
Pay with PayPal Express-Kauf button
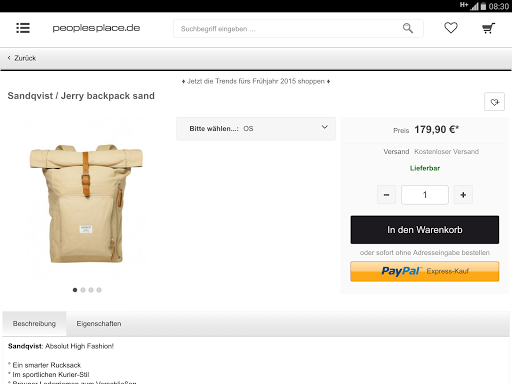pyautogui.click(x=425, y=271)
